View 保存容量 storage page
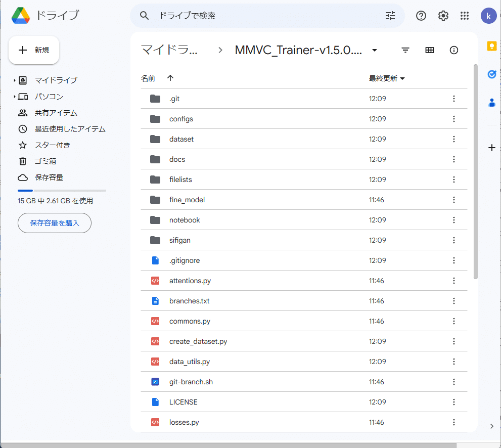 point(49,177)
